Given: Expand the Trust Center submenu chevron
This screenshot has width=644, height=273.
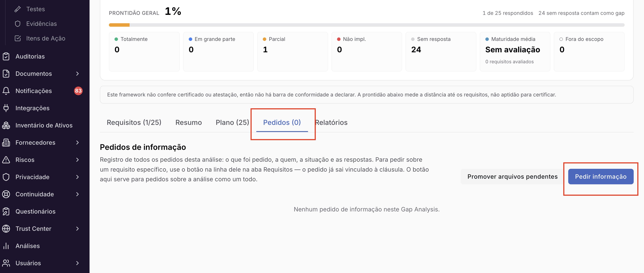Looking at the screenshot, I should [x=77, y=229].
